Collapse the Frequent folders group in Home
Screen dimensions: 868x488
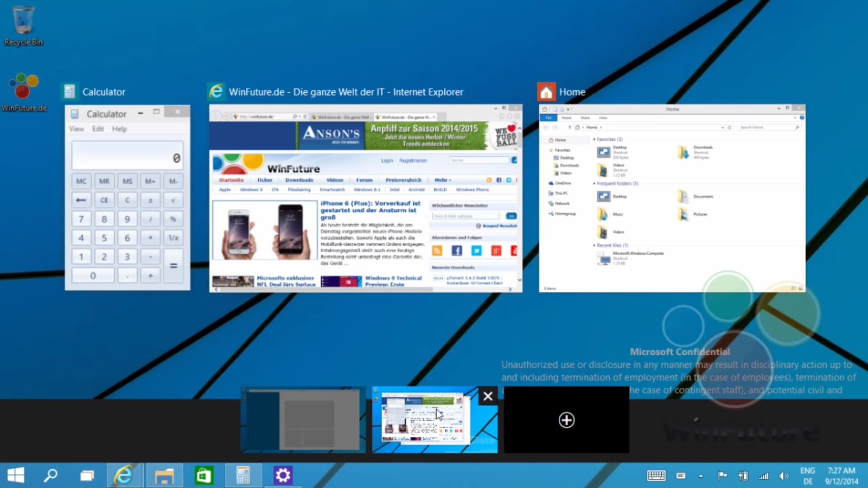coord(595,184)
